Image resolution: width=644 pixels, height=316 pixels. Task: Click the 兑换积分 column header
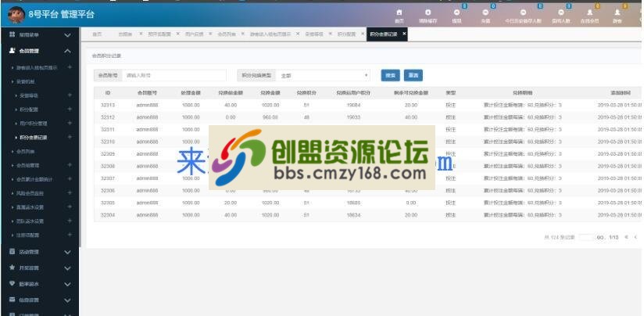click(x=306, y=93)
